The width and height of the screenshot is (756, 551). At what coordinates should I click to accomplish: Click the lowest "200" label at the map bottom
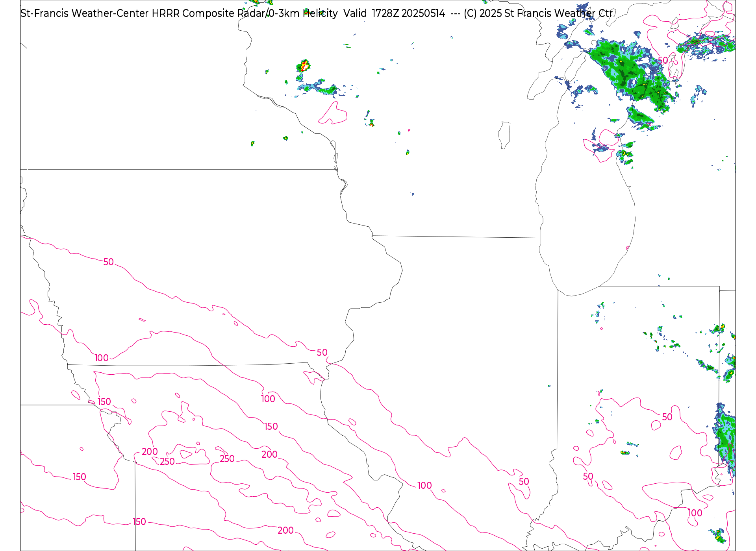click(285, 531)
